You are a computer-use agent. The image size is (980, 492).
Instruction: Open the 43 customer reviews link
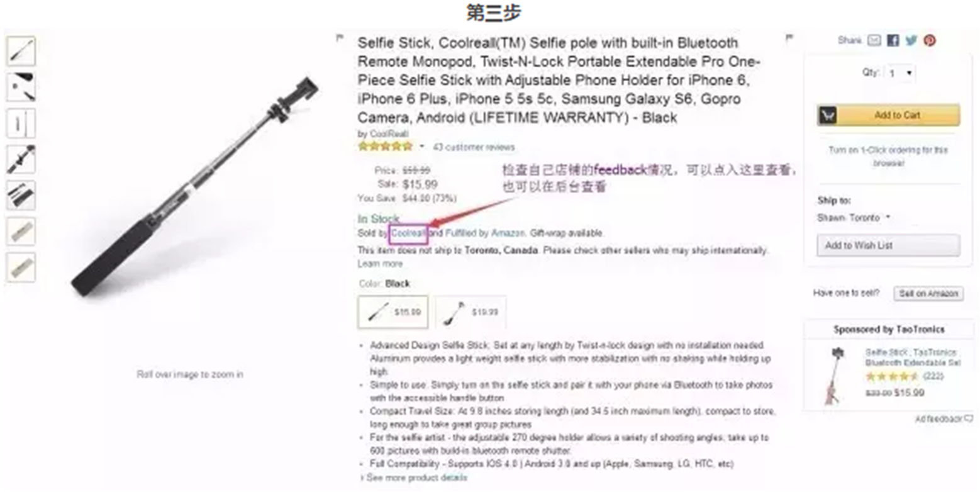[x=474, y=147]
